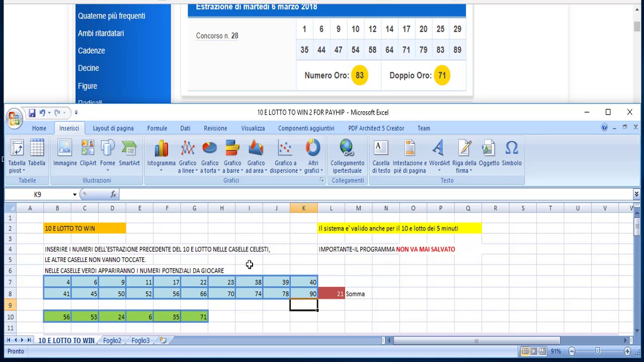The image size is (644, 362).
Task: Open the ClipArt pane
Action: [x=88, y=153]
